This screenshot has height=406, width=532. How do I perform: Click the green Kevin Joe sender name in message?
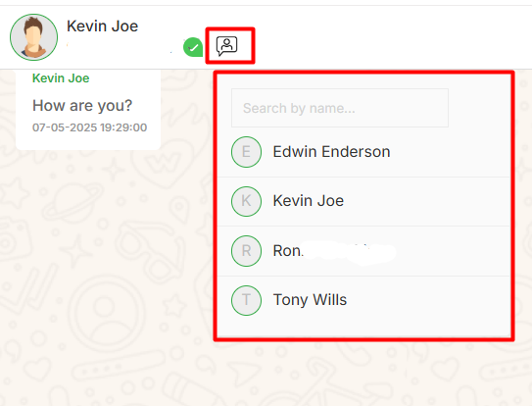61,78
